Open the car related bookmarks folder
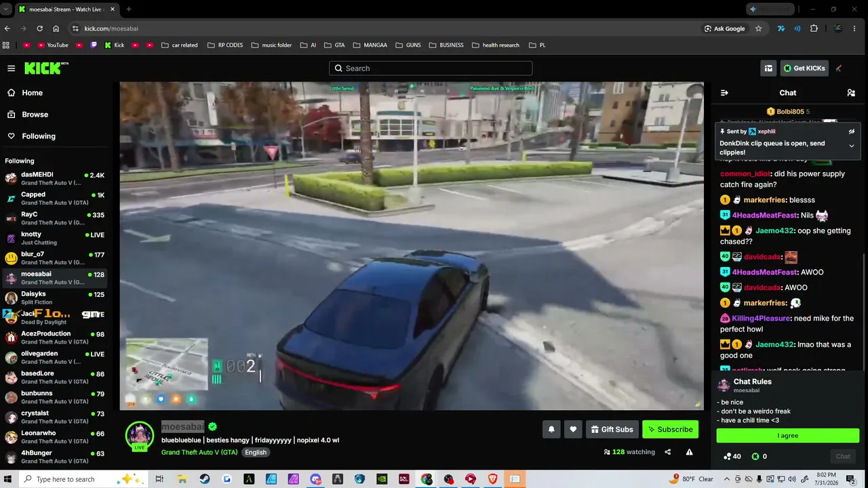This screenshot has width=868, height=488. (x=180, y=45)
